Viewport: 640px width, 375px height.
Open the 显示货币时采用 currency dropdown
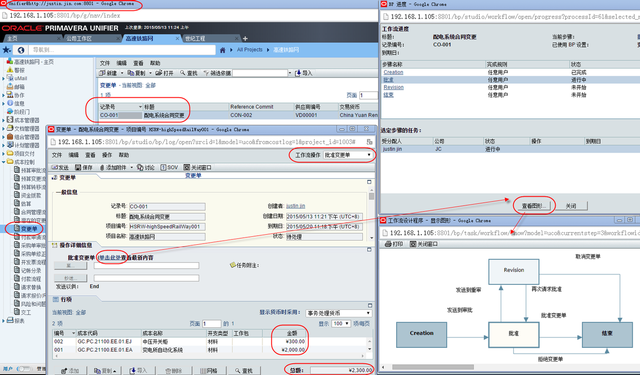338,313
